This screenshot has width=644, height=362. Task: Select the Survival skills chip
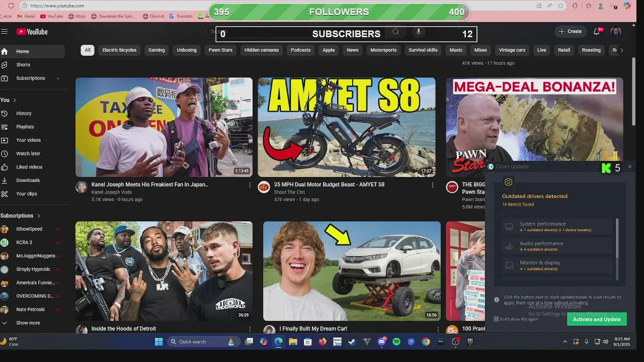[423, 50]
